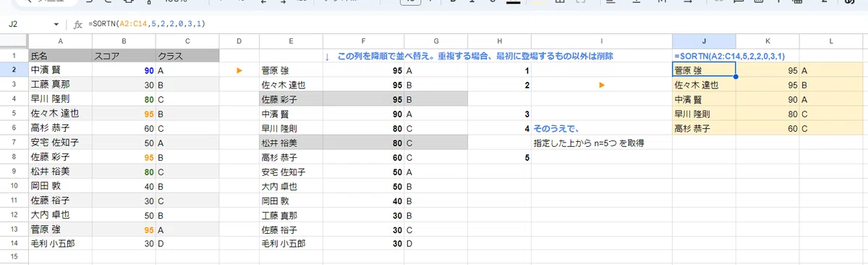Click class D in column C
Image resolution: width=868 pixels, height=265 pixels.
(x=187, y=244)
